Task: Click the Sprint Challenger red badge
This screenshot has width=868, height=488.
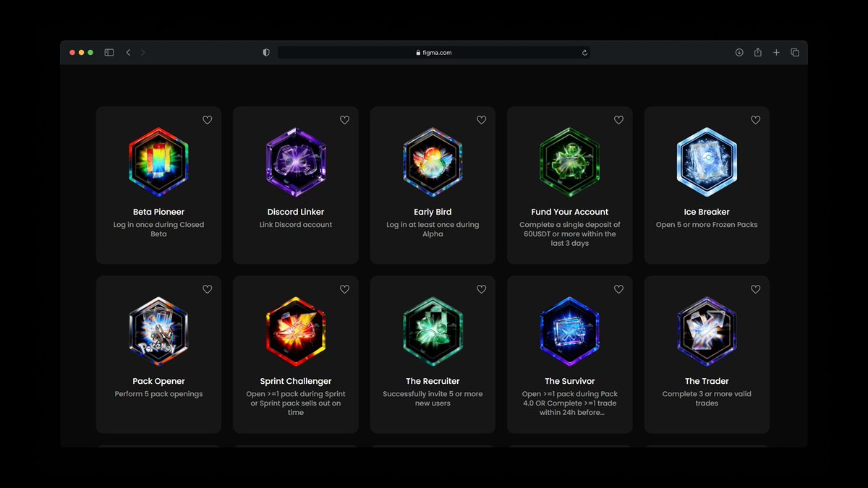Action: (x=296, y=331)
